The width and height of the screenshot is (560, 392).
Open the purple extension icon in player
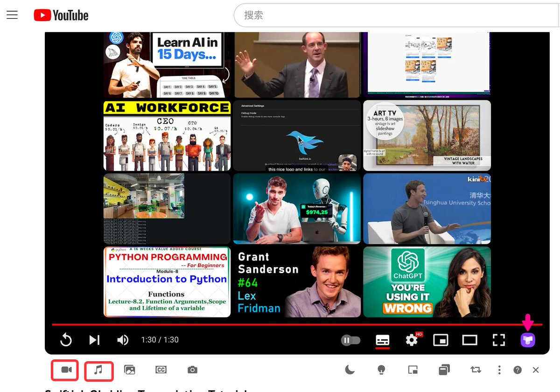click(x=528, y=340)
